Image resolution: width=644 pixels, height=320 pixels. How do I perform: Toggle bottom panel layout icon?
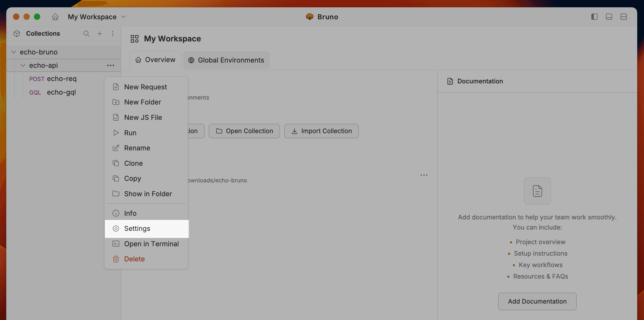(609, 17)
